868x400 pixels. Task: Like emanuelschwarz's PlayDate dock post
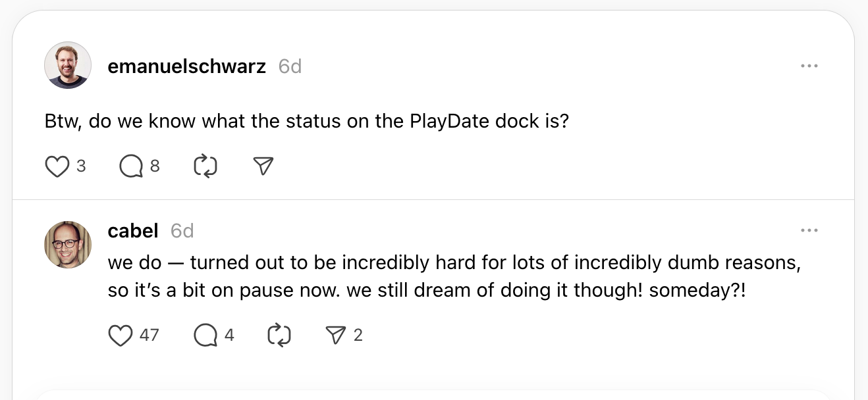click(57, 166)
